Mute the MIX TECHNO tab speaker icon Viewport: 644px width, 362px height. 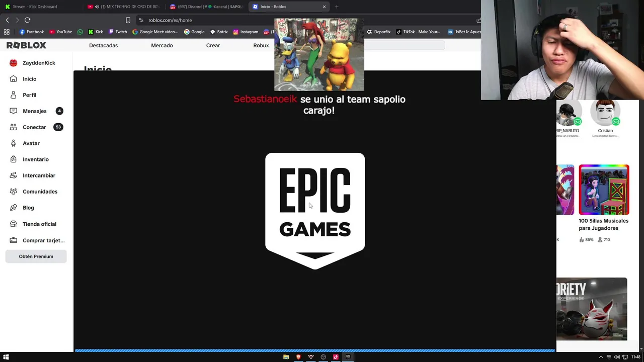[97, 7]
